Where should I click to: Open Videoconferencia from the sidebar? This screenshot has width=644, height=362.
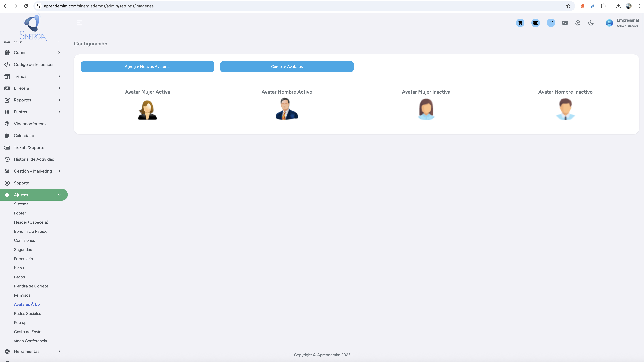[31, 124]
